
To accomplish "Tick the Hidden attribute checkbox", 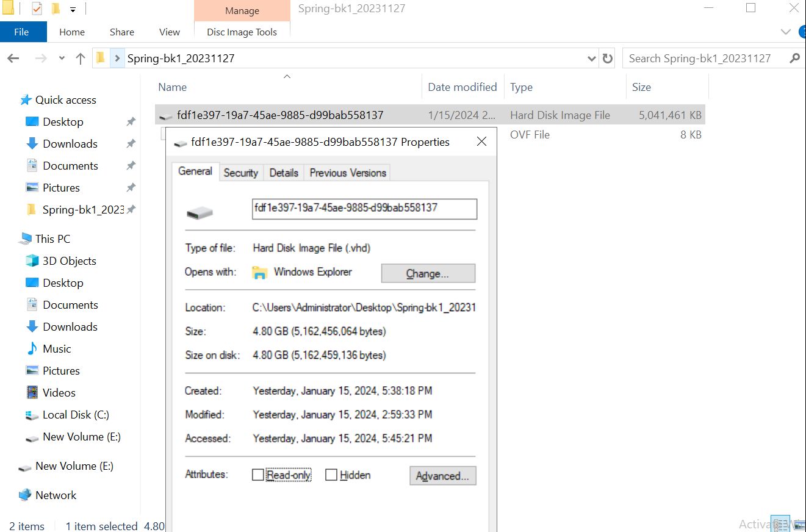I will 331,475.
